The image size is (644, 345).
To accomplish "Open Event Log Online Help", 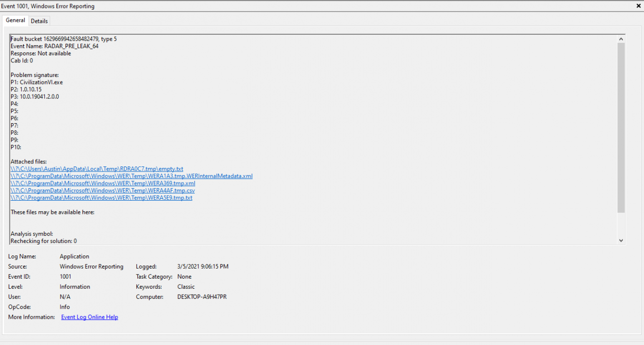I will tap(90, 317).
